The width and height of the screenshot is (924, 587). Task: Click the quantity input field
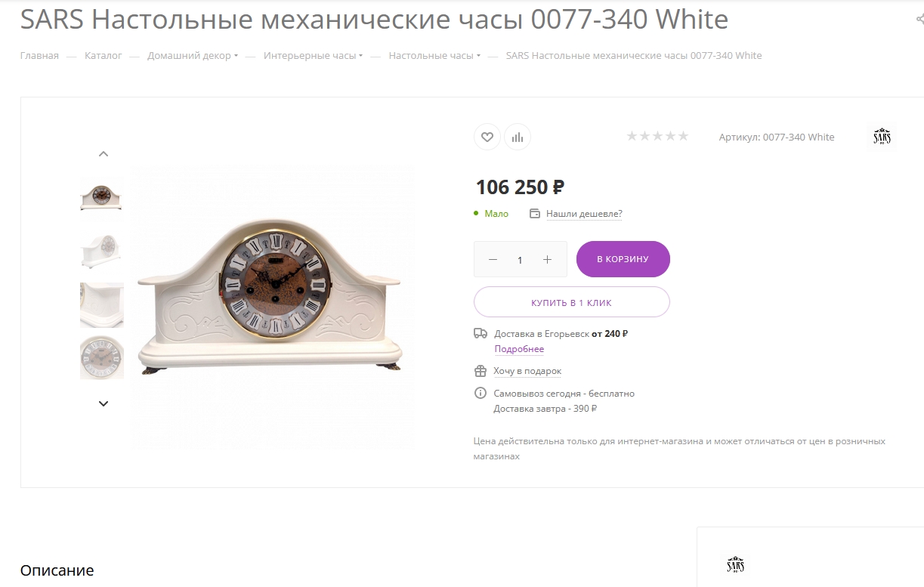[x=520, y=260]
